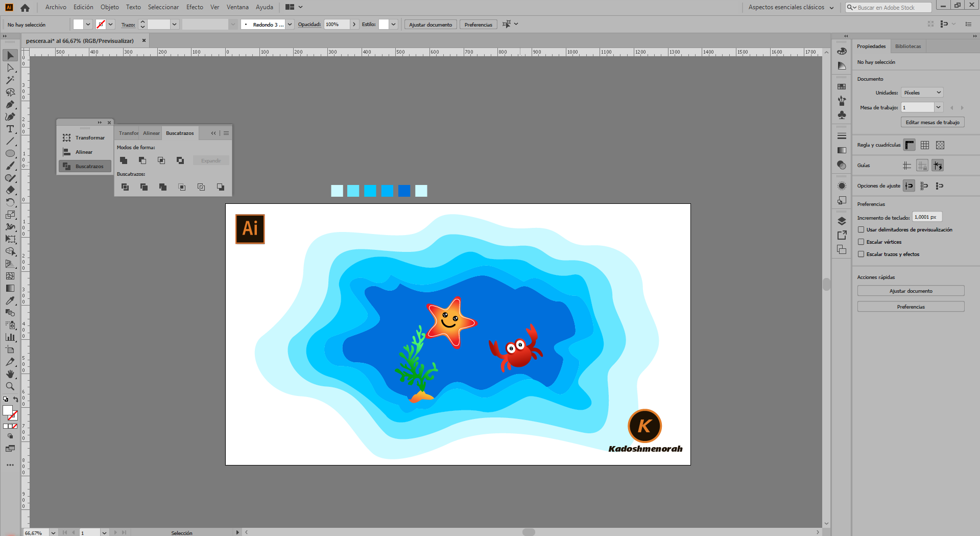Select the Magic Wand tool
Viewport: 980px width, 536px height.
[10, 80]
